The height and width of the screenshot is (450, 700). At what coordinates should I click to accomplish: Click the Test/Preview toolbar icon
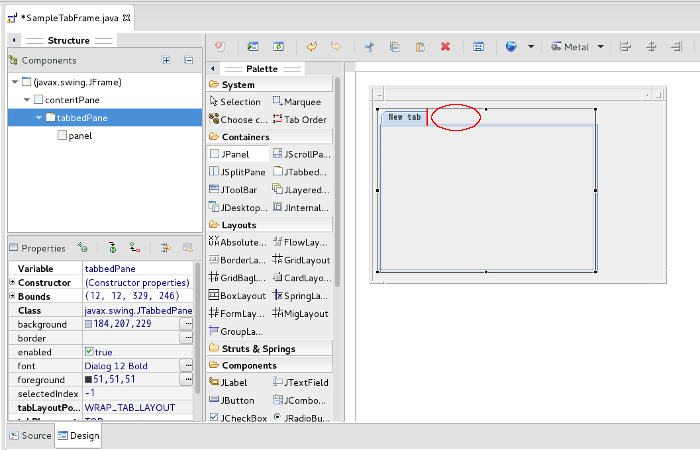[253, 46]
